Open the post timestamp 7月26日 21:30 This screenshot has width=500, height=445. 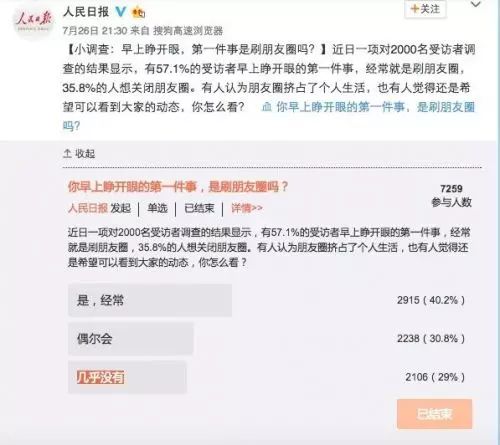point(95,31)
